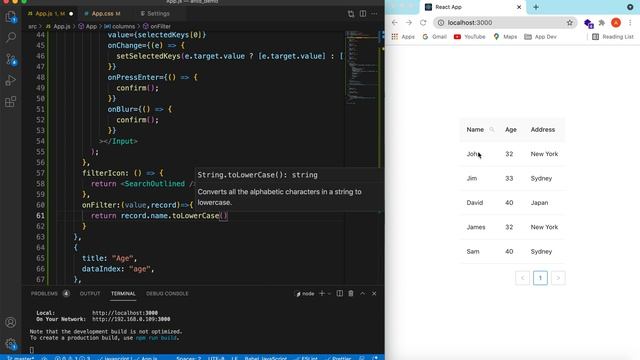Click the open changes icon in editor toolbar
This screenshot has height=360, width=640.
[x=351, y=14]
